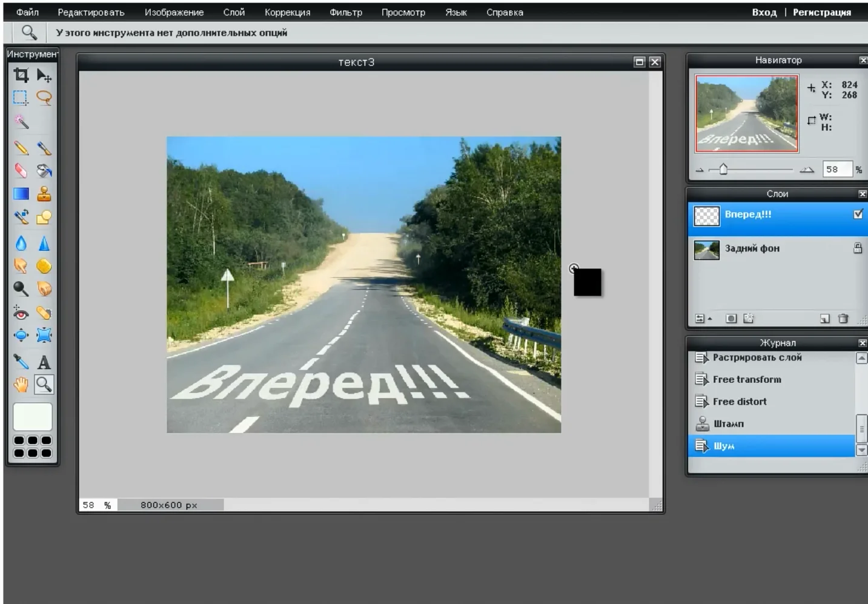Revert to Free distort step in Журнал

pos(740,402)
